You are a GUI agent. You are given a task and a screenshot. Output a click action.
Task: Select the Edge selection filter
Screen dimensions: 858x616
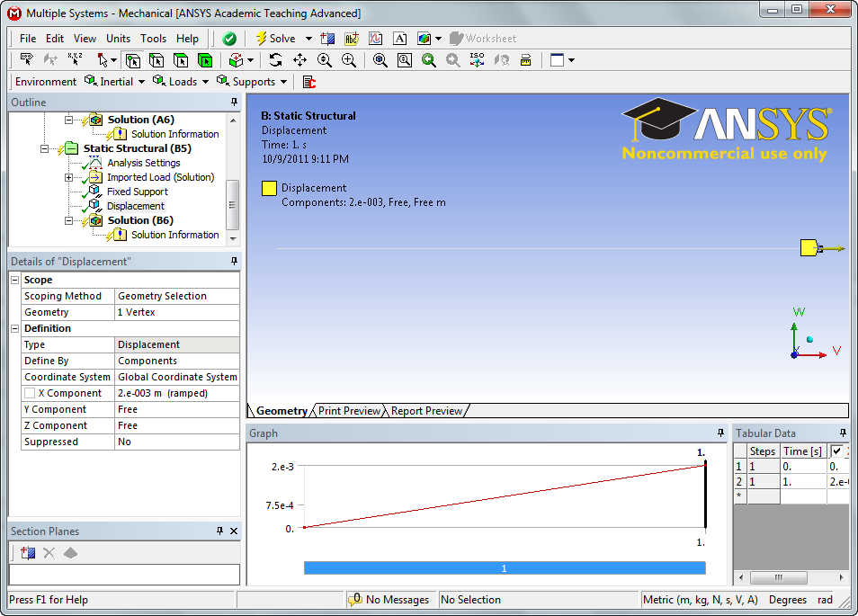[x=156, y=60]
